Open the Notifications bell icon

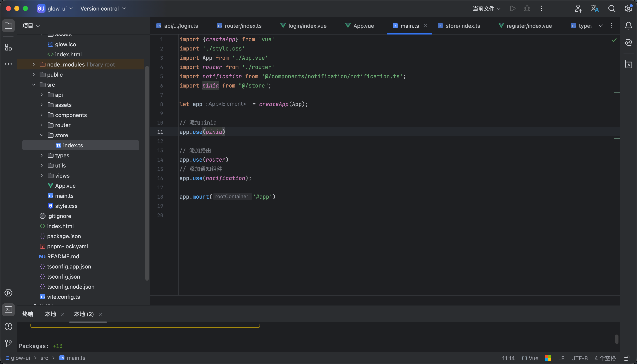point(629,25)
